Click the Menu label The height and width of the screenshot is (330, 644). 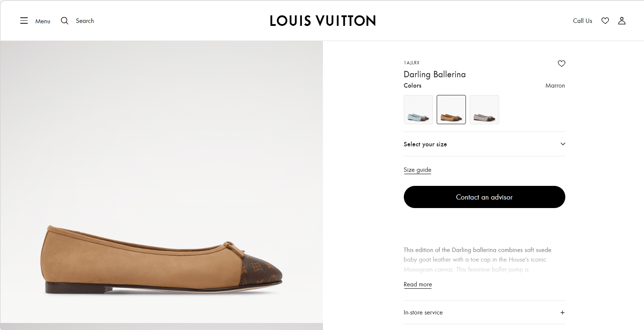click(x=43, y=21)
